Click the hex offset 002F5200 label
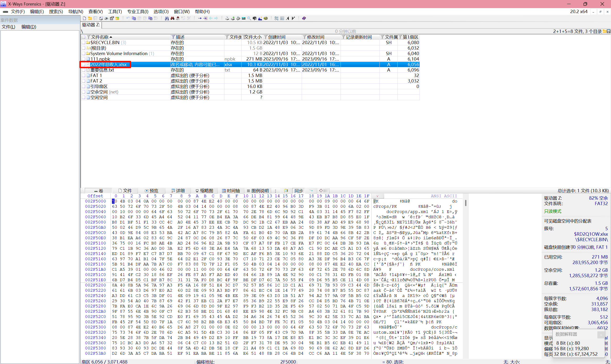Screen dimensions: 611x364 point(95,285)
